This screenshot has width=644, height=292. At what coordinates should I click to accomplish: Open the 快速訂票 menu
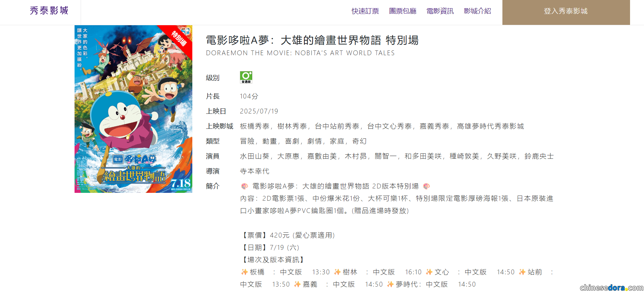click(365, 11)
